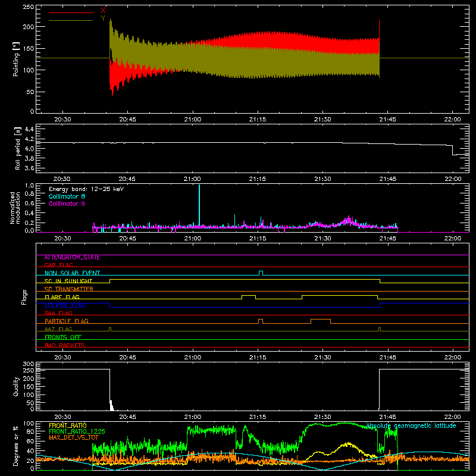This screenshot has width=476, height=476.
Task: Click '21:30' under the Flags plot
Action: coord(322,358)
